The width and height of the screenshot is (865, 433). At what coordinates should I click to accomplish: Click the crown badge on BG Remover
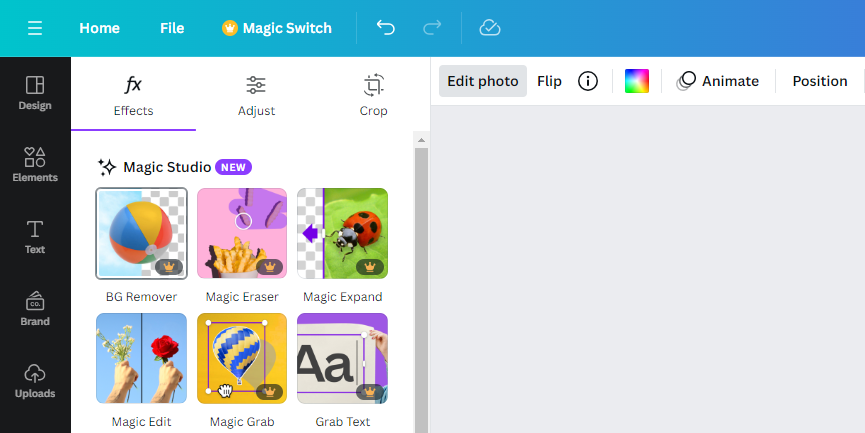point(169,267)
